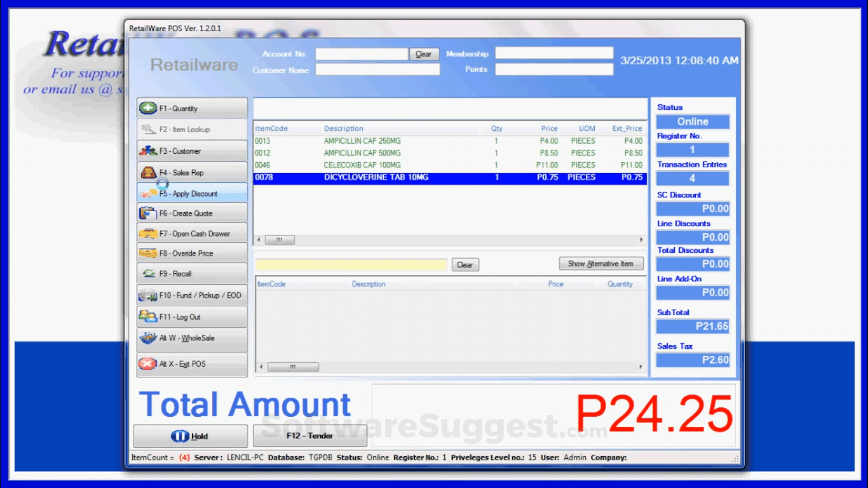Viewport: 868px width, 488px height.
Task: Open F5 - Apply Discount
Action: (x=192, y=193)
